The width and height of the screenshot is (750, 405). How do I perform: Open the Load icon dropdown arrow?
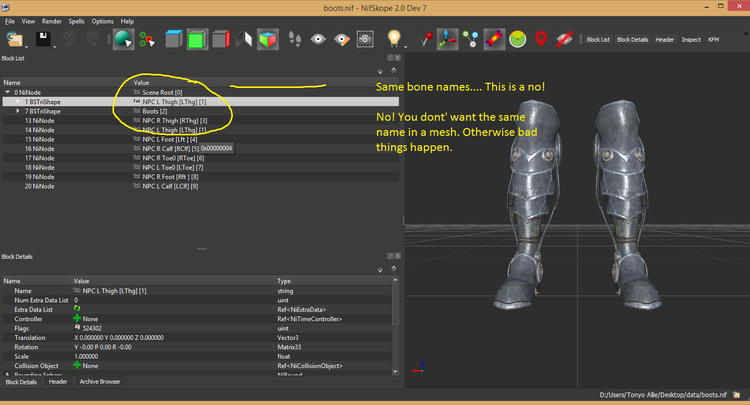pyautogui.click(x=26, y=47)
